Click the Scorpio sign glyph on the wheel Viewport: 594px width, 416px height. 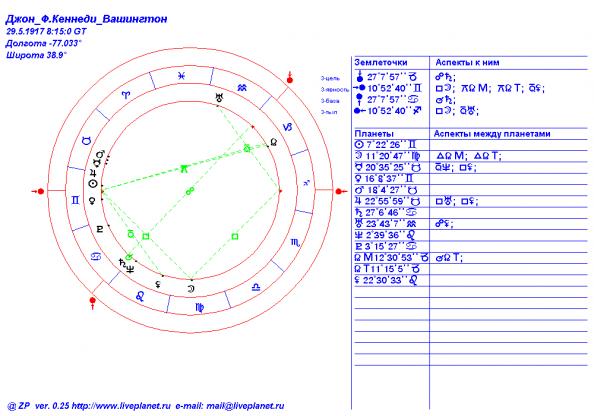[295, 243]
